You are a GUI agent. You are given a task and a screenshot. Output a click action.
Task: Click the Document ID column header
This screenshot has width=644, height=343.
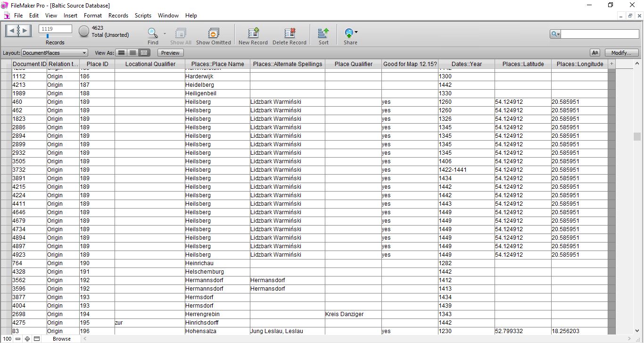(29, 64)
